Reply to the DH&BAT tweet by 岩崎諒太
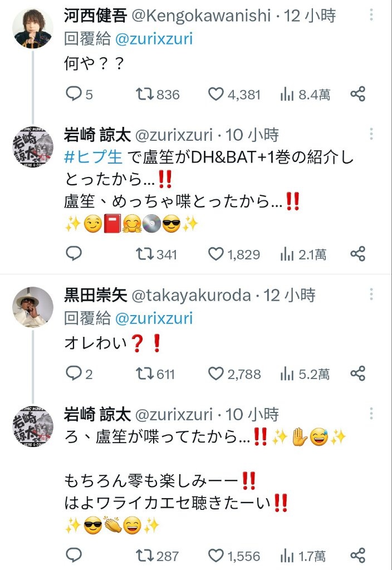Viewport: 392px width, 570px height. coord(74,254)
